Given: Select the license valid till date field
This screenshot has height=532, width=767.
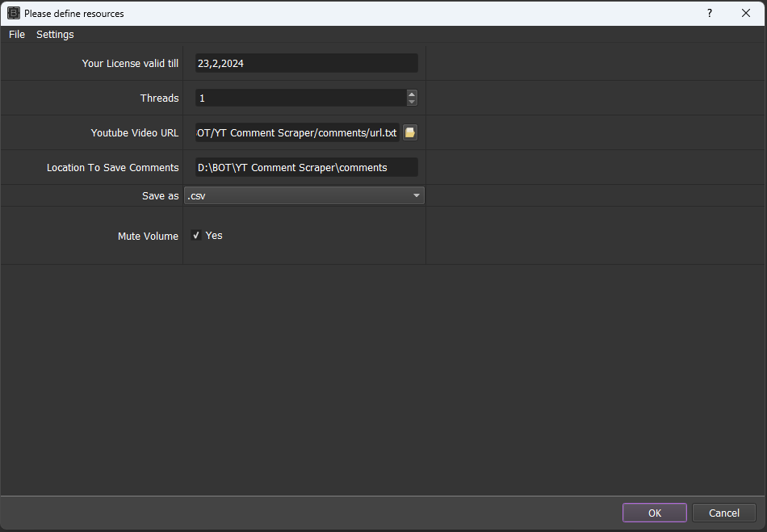Looking at the screenshot, I should [306, 64].
